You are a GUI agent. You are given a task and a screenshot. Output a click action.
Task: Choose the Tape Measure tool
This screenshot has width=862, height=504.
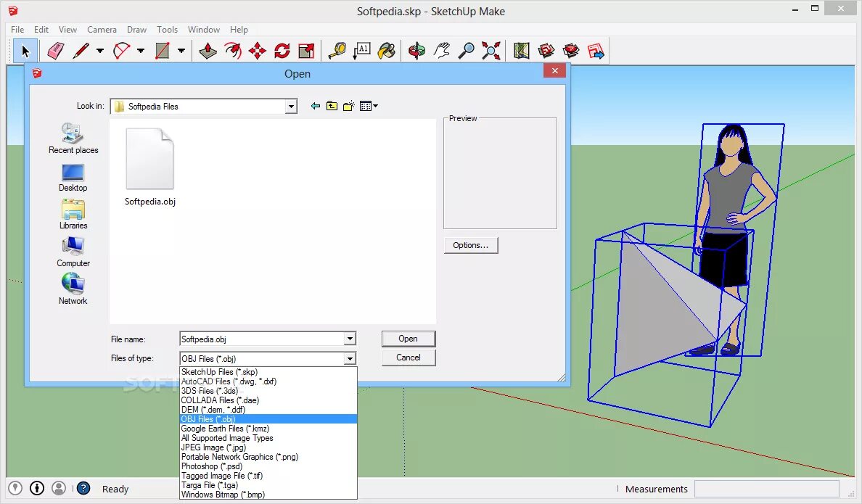coord(338,51)
